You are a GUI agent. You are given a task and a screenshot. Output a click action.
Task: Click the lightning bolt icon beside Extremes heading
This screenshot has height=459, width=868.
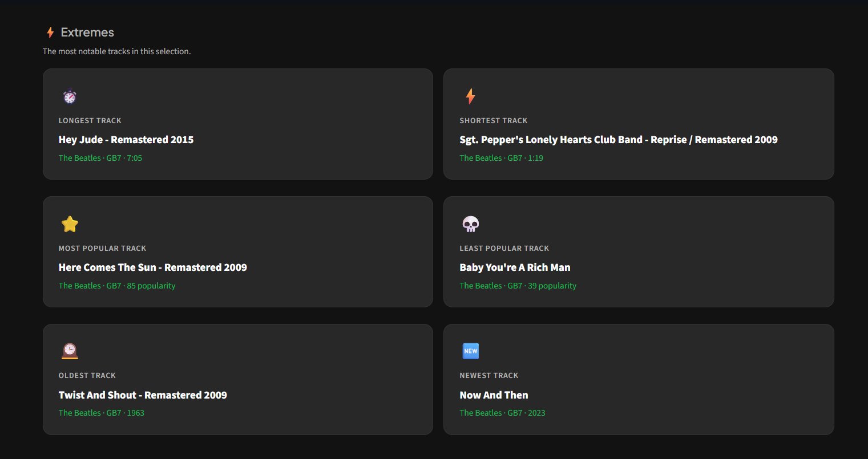[50, 33]
